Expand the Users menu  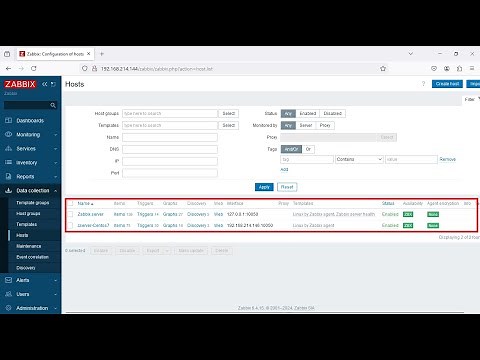[x=56, y=294]
